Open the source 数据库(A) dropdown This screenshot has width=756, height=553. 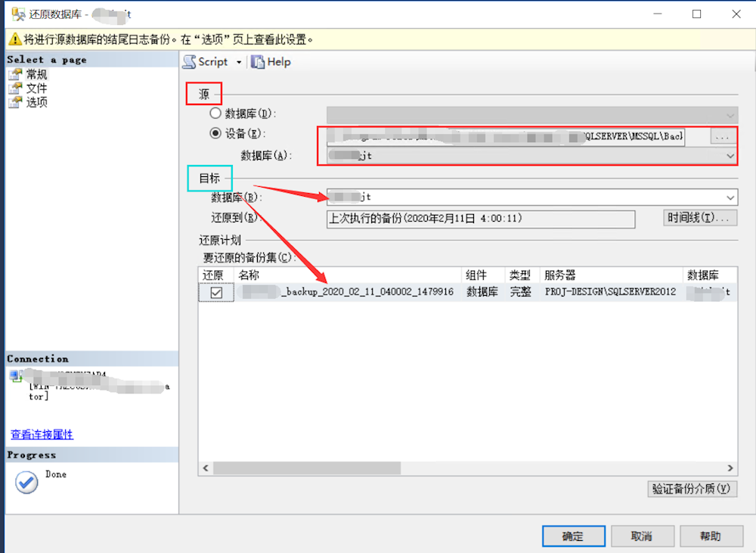(x=730, y=155)
